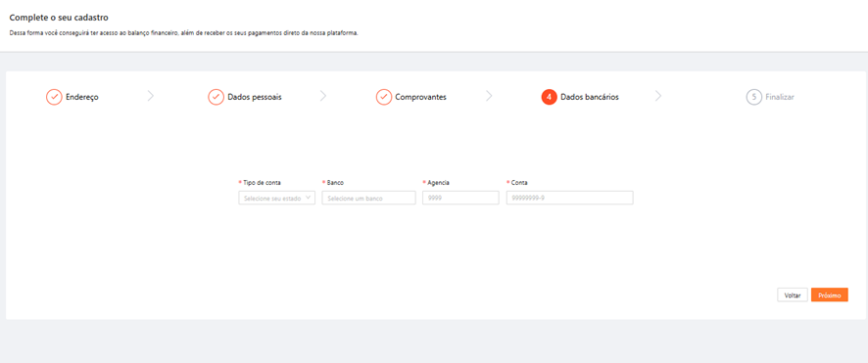Click the 'Complete o seu cadastro' heading

coord(59,18)
